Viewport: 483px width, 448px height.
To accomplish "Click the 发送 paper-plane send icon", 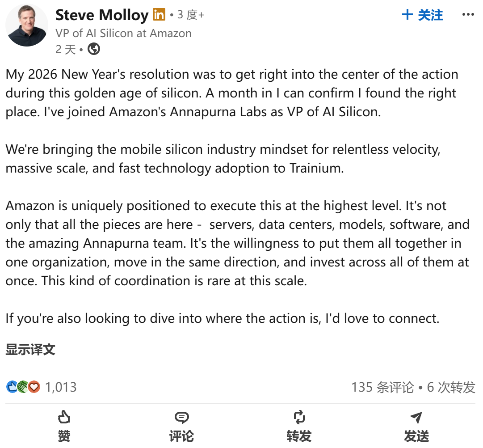I will coord(416,417).
